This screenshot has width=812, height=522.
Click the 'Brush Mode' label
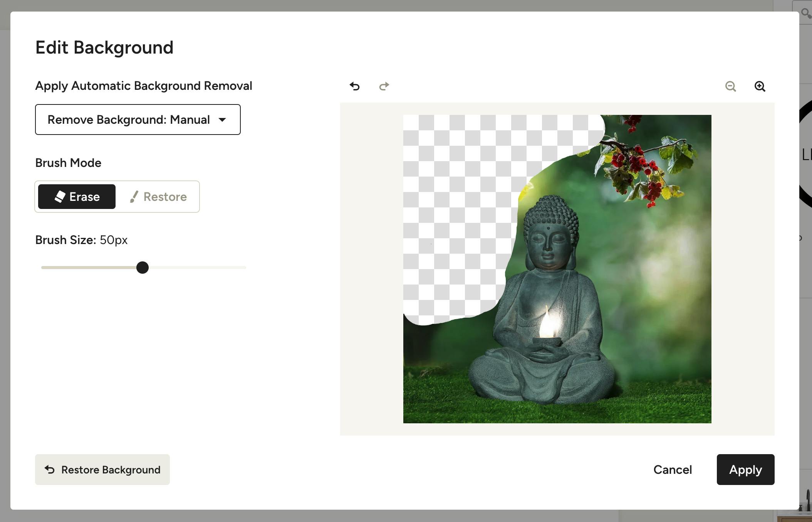[x=68, y=163]
